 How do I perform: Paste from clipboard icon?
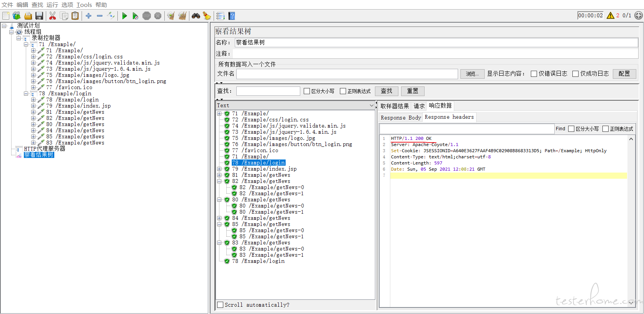coord(75,16)
